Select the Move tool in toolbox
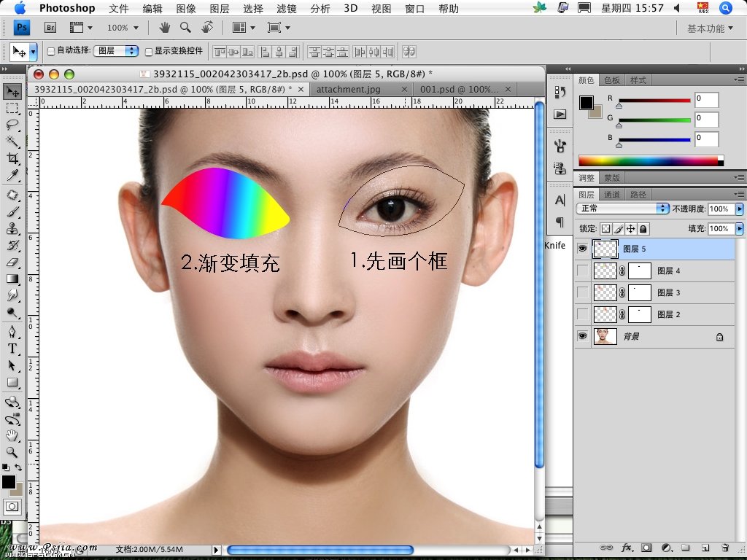 tap(12, 91)
